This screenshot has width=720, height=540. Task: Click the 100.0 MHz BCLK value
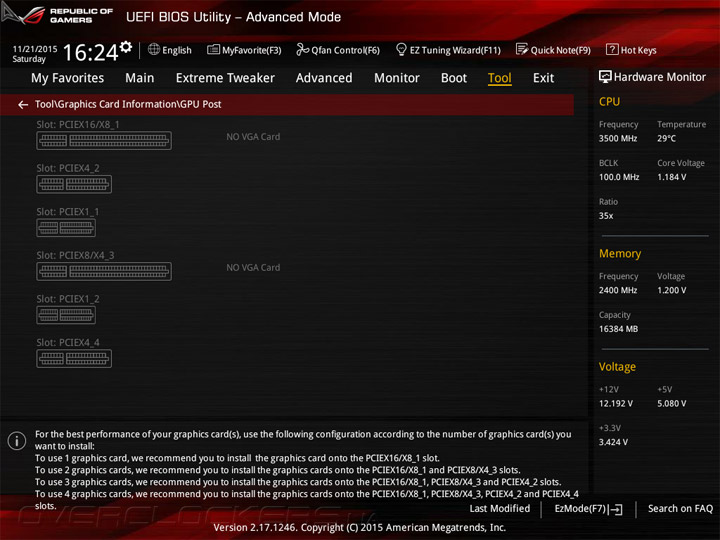point(619,177)
